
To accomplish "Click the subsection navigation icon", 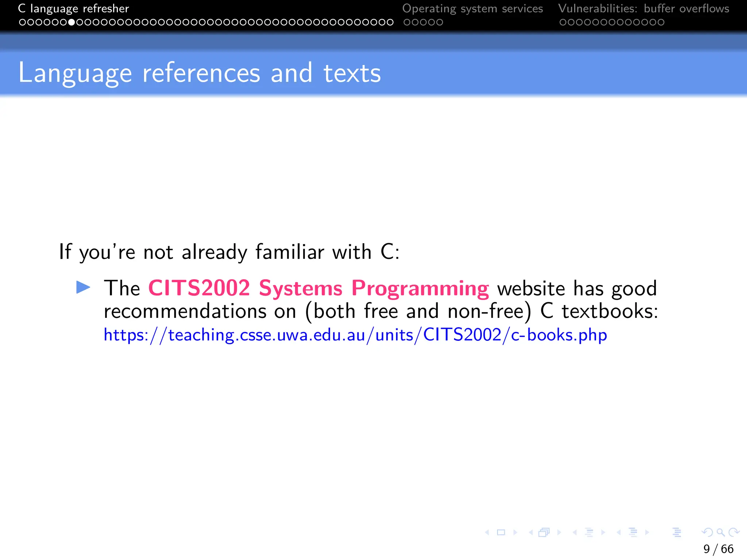I will (589, 533).
